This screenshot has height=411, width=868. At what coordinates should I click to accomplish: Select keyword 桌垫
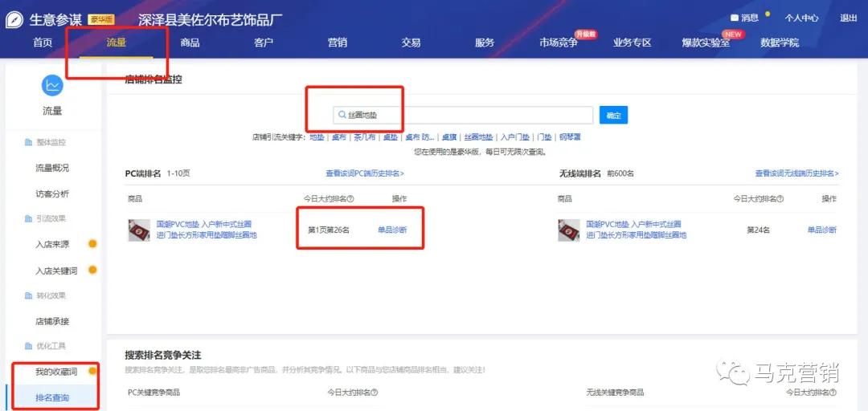click(391, 136)
